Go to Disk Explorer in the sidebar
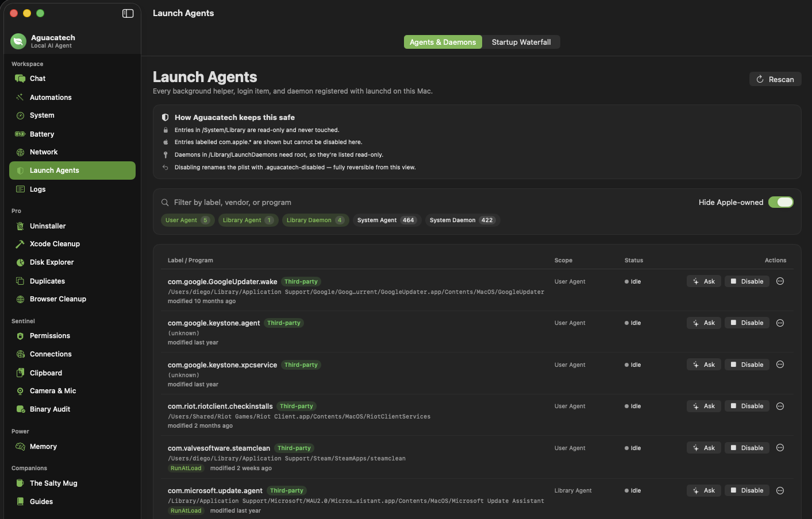812x519 pixels. pos(72,262)
